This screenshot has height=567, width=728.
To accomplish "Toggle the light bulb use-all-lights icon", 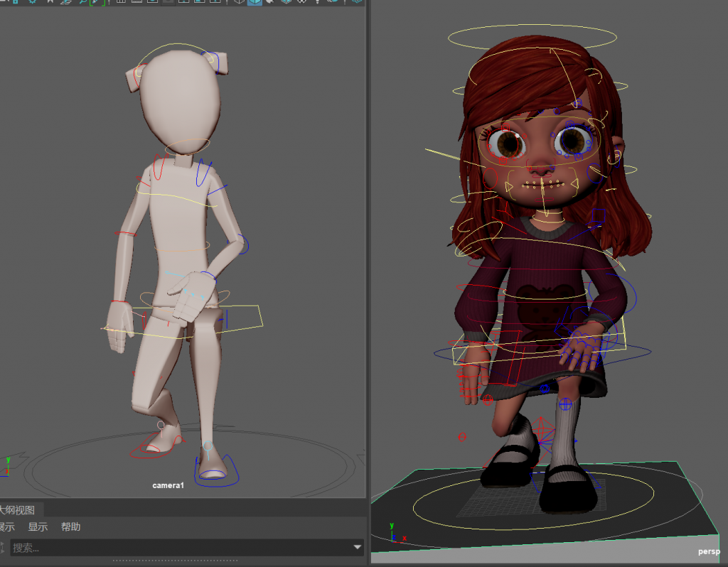I will click(x=318, y=2).
